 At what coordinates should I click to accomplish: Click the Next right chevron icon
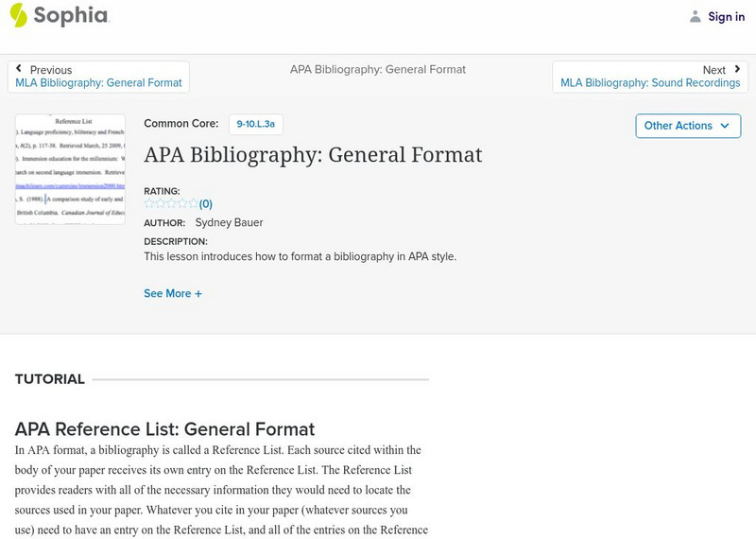pos(737,69)
